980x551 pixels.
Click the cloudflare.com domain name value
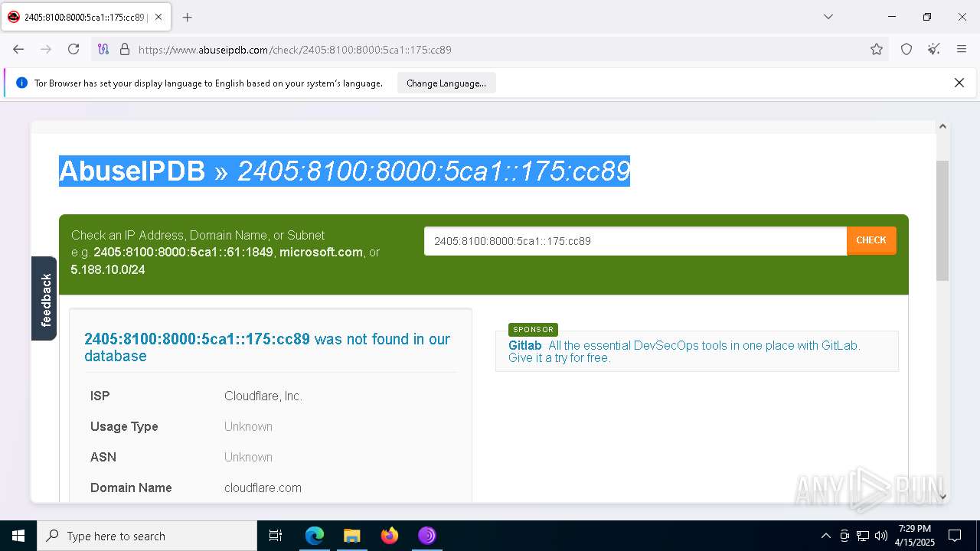263,487
